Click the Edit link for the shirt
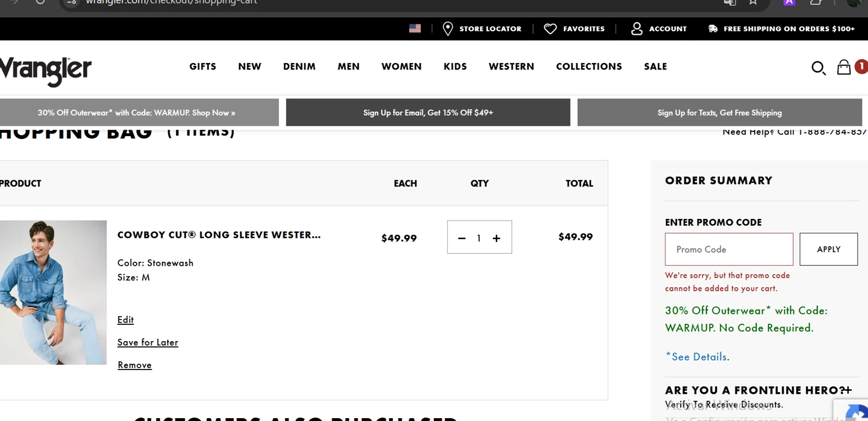Image resolution: width=868 pixels, height=421 pixels. pyautogui.click(x=126, y=320)
